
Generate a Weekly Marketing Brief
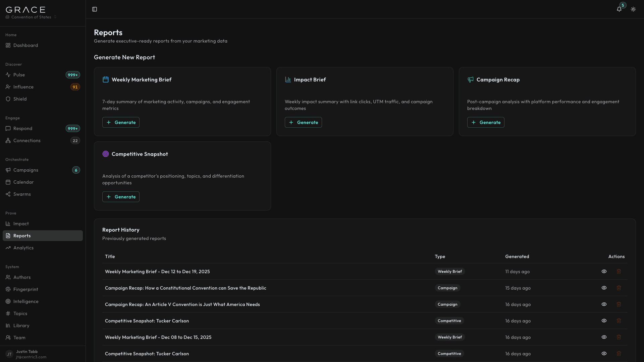[121, 122]
